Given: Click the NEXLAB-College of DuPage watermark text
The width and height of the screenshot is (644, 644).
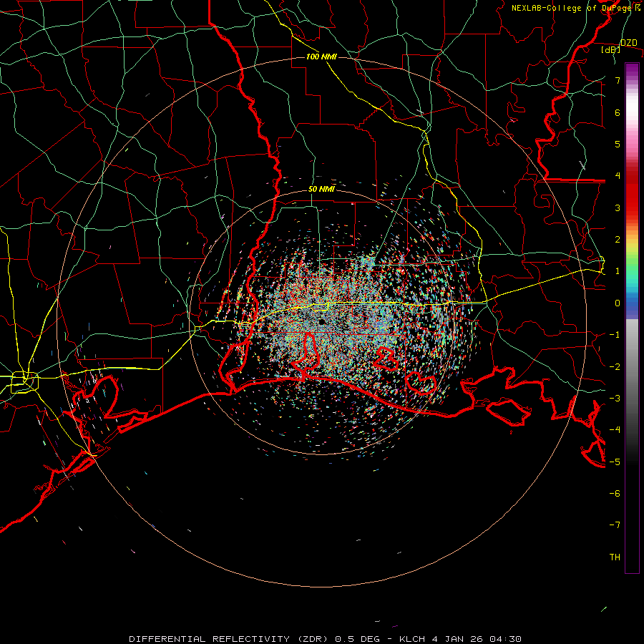Looking at the screenshot, I should pyautogui.click(x=575, y=8).
